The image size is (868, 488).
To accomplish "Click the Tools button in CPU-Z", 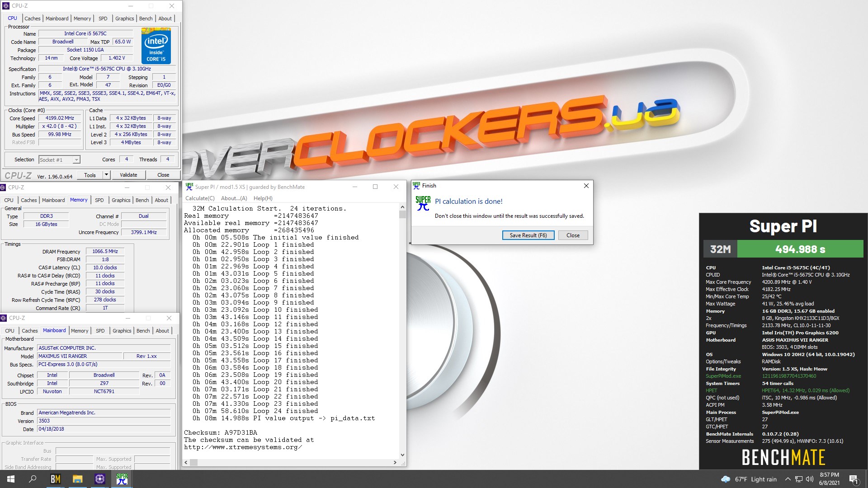I will click(90, 175).
